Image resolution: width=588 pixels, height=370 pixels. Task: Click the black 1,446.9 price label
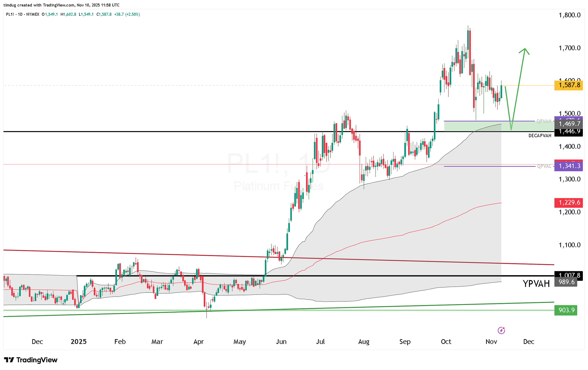coord(568,132)
